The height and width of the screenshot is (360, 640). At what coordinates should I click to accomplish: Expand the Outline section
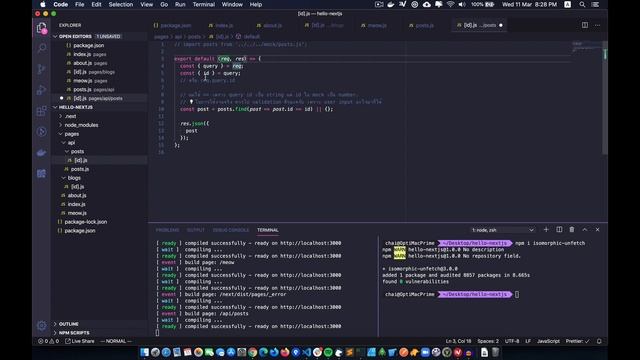55,324
